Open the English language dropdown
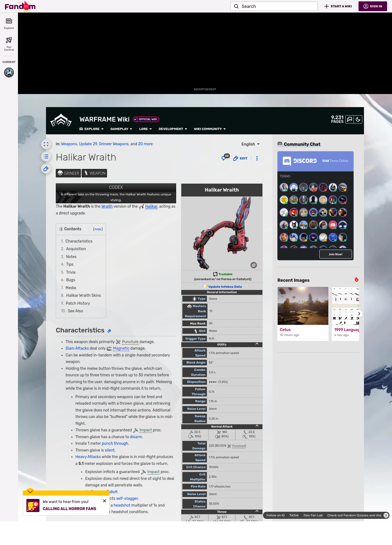 coord(250,144)
